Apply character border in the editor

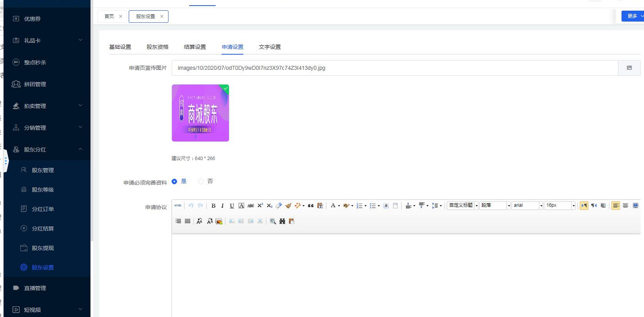[241, 205]
